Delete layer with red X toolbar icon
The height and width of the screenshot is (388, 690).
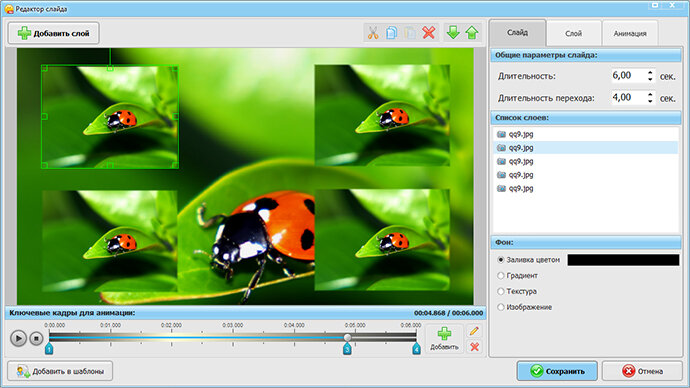429,33
